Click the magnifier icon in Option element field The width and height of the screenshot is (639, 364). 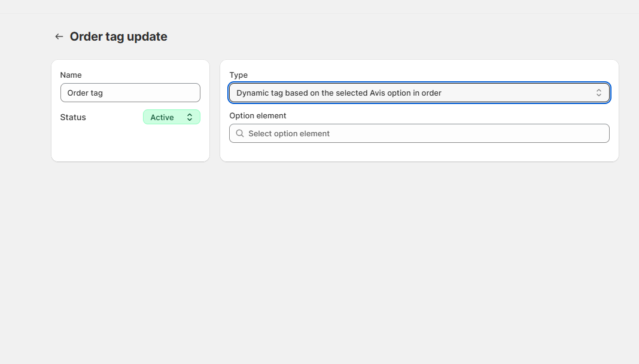pyautogui.click(x=240, y=133)
